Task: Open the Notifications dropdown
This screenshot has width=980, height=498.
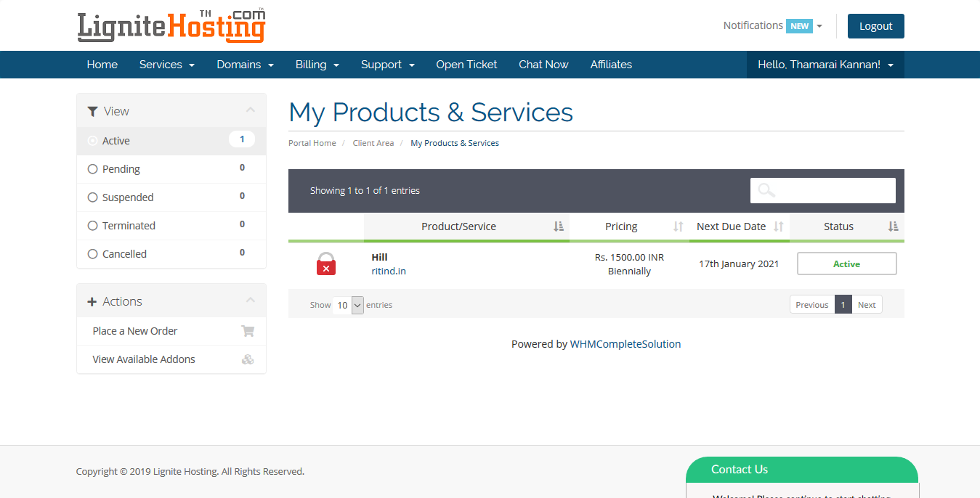Action: (x=773, y=25)
